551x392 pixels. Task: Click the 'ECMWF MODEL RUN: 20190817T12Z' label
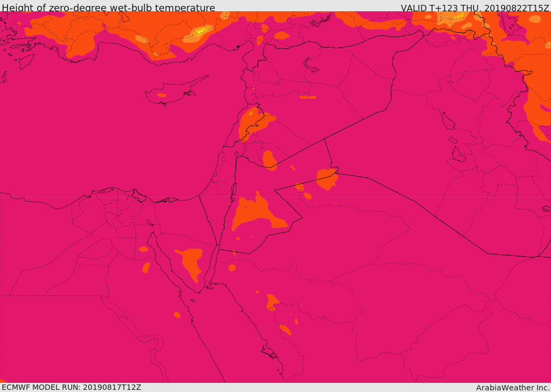click(72, 387)
